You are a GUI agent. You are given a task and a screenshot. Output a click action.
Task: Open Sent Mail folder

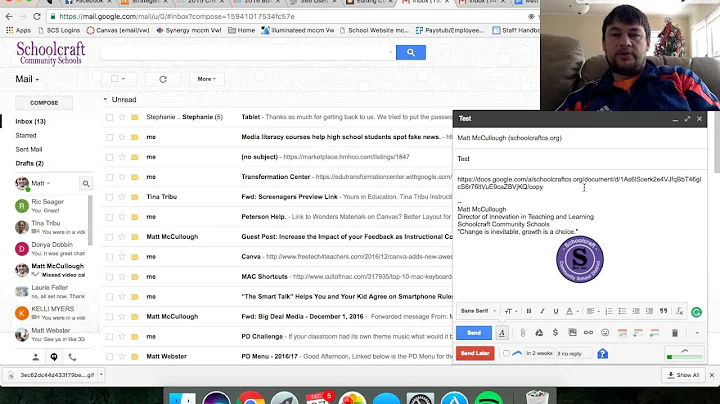(28, 149)
